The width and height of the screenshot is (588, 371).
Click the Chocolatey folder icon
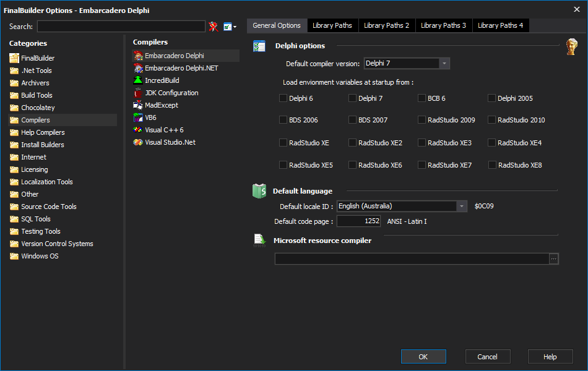(x=14, y=108)
